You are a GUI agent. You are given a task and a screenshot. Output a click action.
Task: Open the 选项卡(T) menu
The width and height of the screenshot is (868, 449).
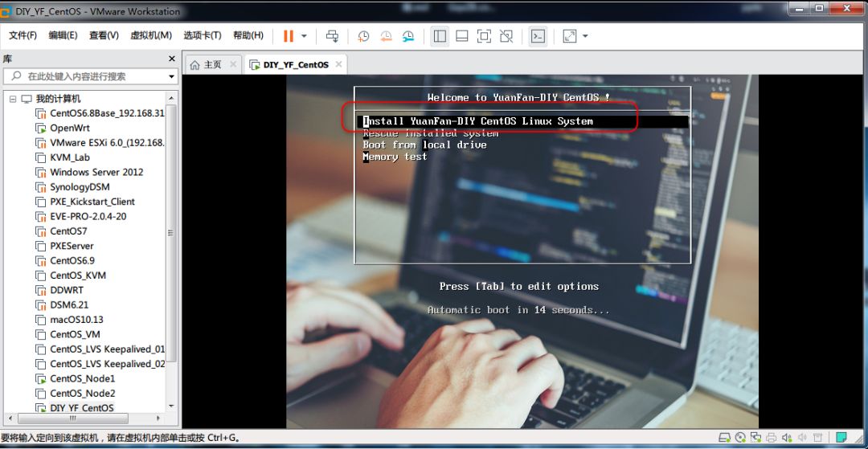coord(203,35)
